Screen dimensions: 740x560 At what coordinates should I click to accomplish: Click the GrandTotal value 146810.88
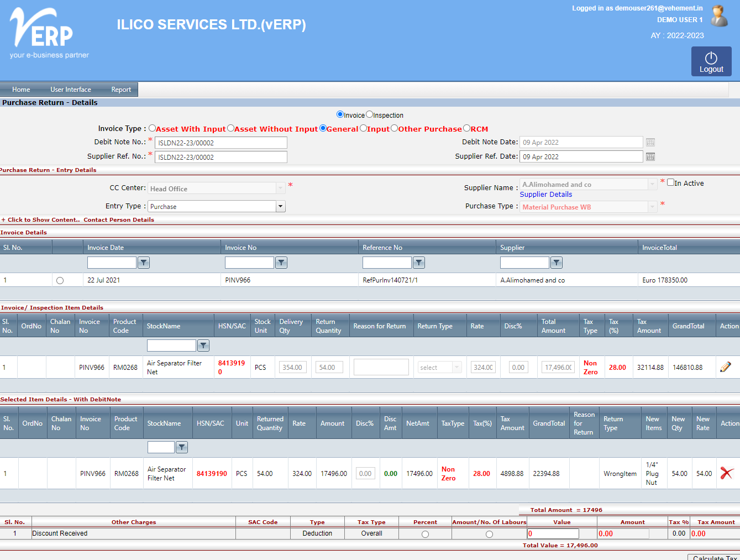pyautogui.click(x=687, y=368)
